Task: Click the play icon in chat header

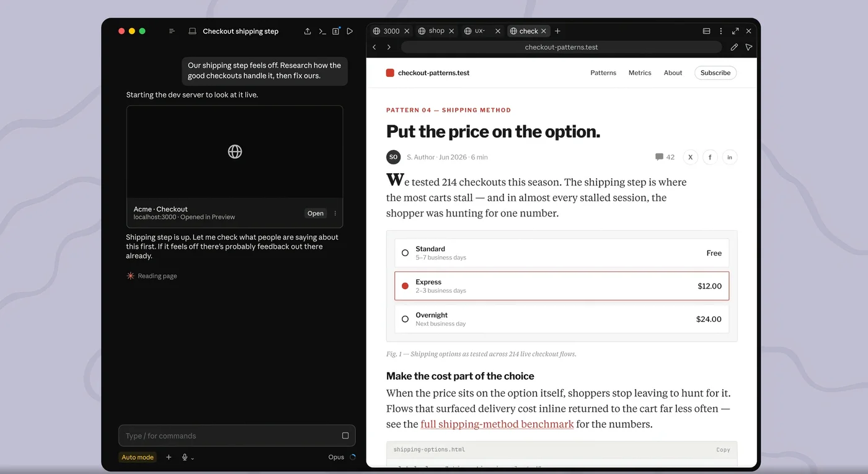Action: (x=350, y=31)
